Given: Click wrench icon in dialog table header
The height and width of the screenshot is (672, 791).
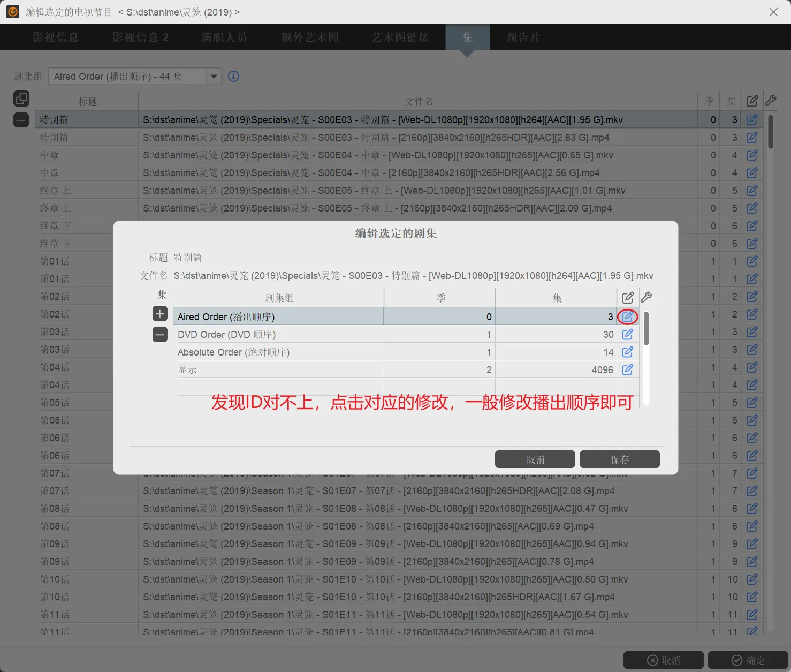Looking at the screenshot, I should 646,297.
